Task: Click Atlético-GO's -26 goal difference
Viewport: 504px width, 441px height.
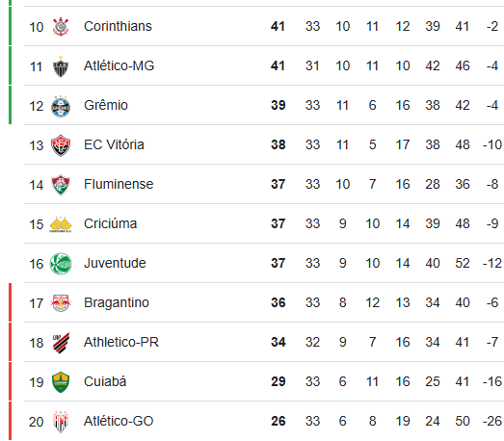Action: coord(492,421)
